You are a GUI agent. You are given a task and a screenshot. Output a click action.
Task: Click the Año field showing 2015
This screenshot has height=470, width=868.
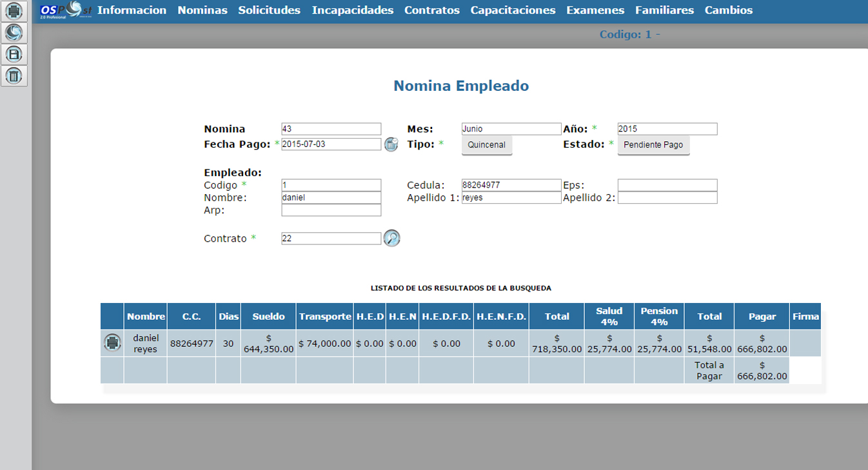pos(667,129)
